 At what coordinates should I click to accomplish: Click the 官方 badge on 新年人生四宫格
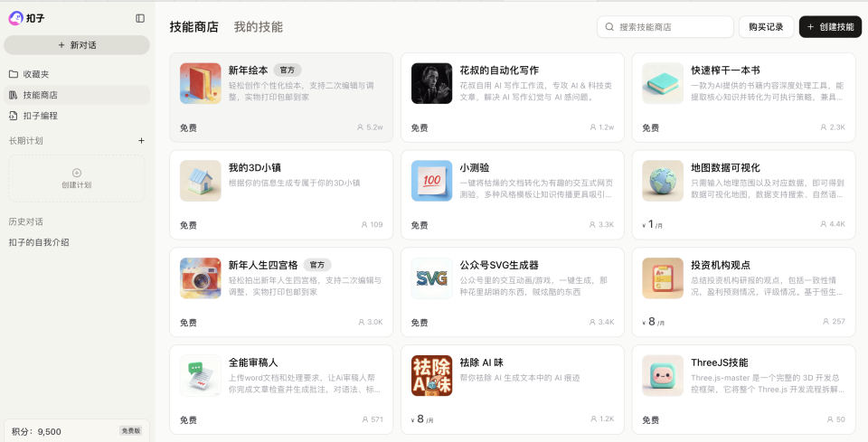(x=317, y=265)
